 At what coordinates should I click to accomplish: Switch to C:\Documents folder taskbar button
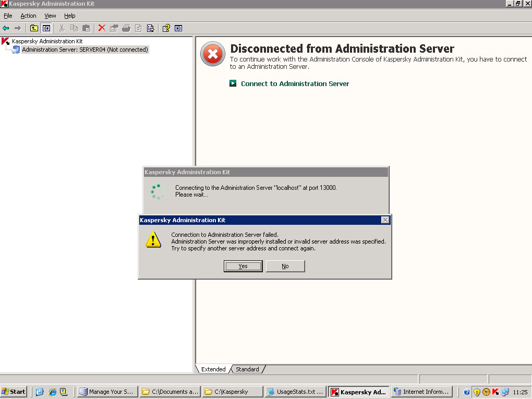tap(171, 392)
